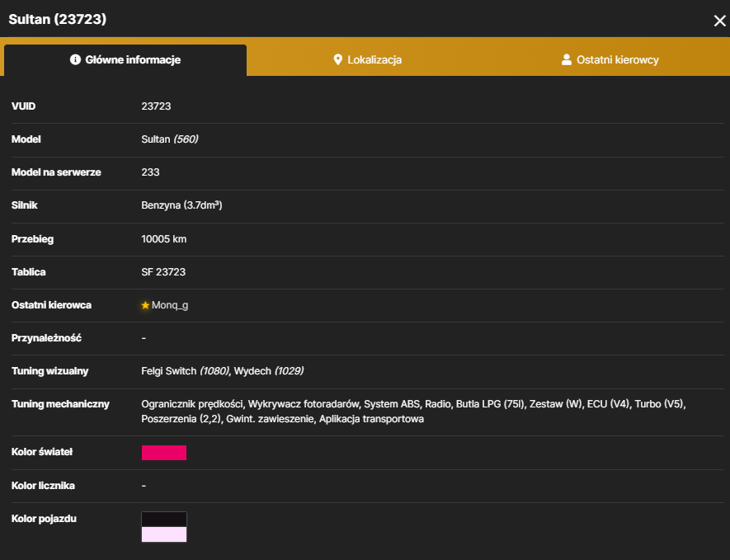Click the license plate SF 23723
This screenshot has height=560, width=730.
(163, 272)
